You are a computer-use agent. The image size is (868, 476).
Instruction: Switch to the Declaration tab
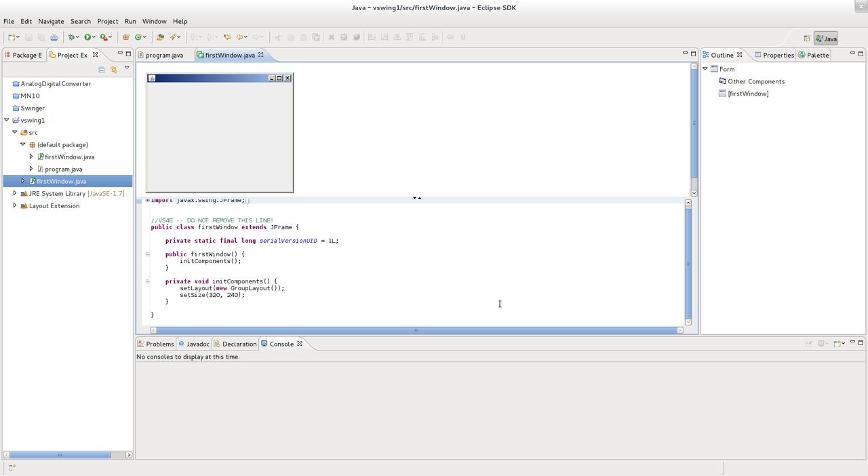point(235,344)
